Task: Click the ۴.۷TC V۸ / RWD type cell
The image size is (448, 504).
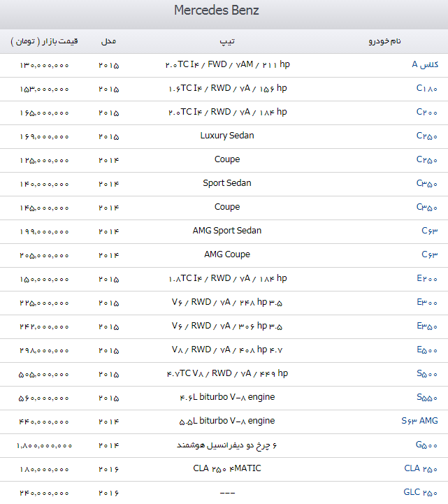Action: point(228,373)
